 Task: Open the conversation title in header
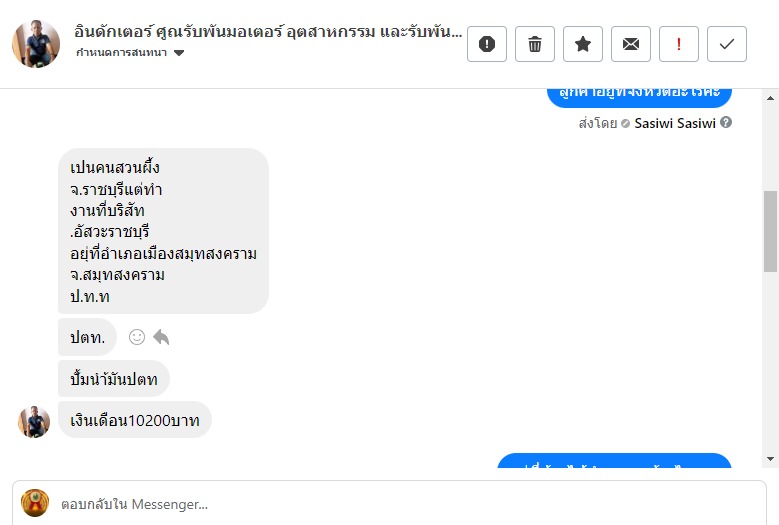click(x=268, y=31)
